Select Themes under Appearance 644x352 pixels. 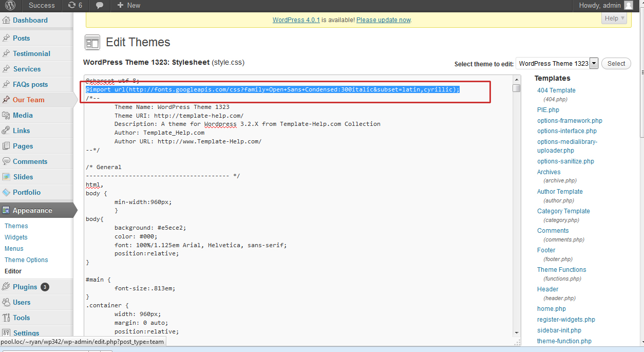pos(16,226)
